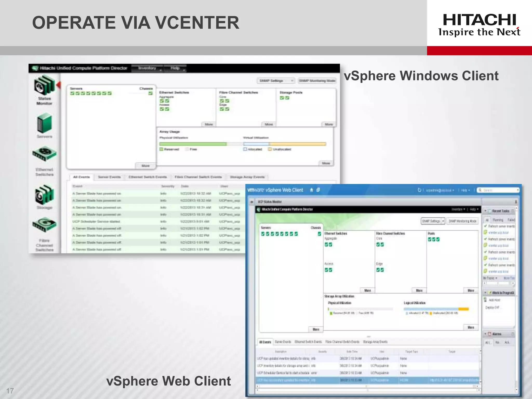Open Storage Array Events tab in Windows Client

247,177
